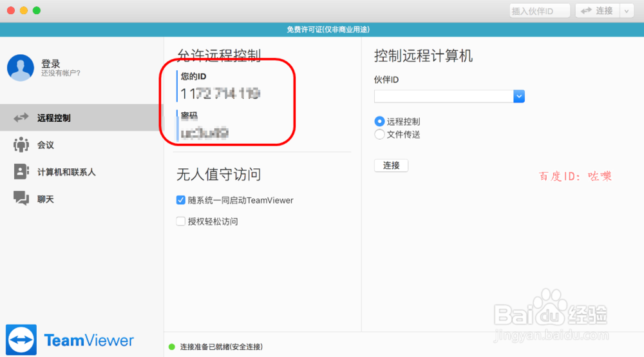Click the user avatar icon
The width and height of the screenshot is (644, 357).
point(20,68)
